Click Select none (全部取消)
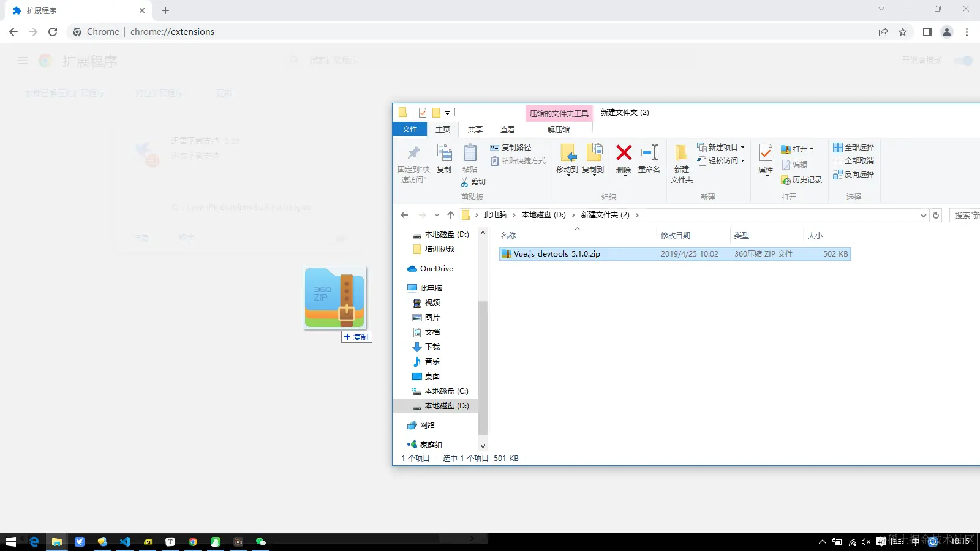The height and width of the screenshot is (551, 980). pos(853,161)
